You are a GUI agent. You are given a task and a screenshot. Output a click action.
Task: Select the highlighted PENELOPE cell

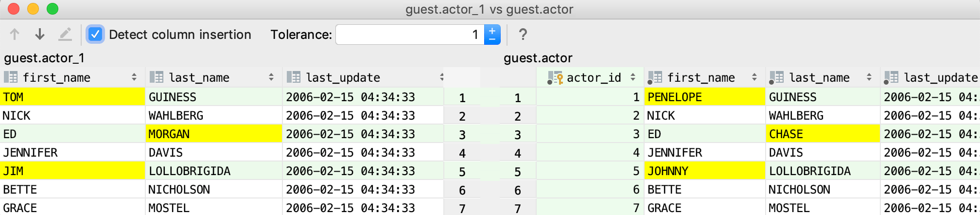coord(705,97)
